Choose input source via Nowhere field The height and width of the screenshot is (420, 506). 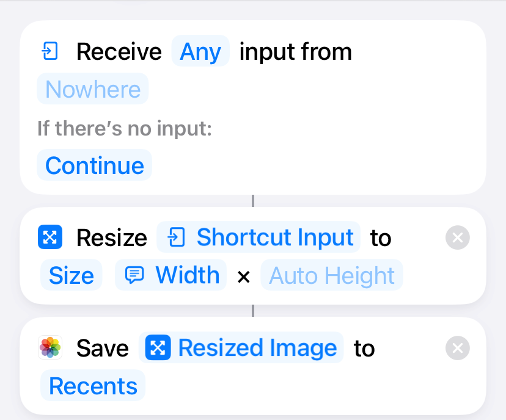click(x=93, y=89)
